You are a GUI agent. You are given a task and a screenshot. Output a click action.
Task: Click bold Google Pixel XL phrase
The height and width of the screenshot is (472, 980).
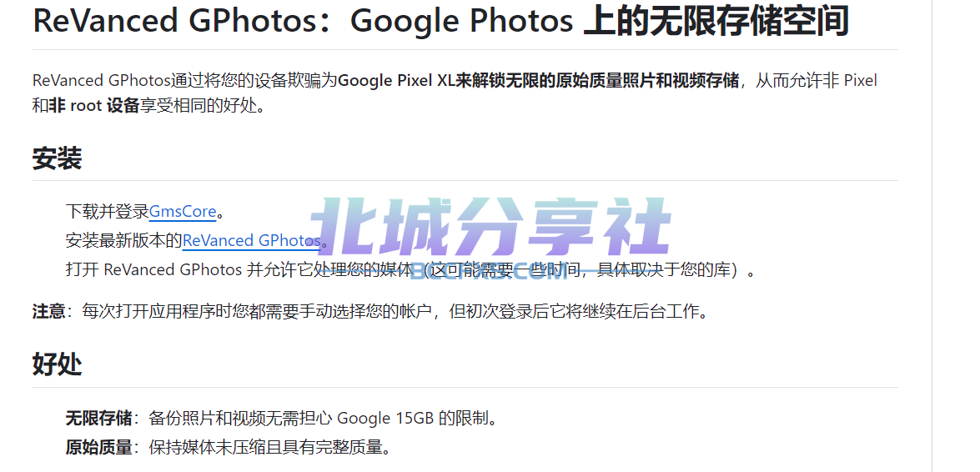[397, 81]
